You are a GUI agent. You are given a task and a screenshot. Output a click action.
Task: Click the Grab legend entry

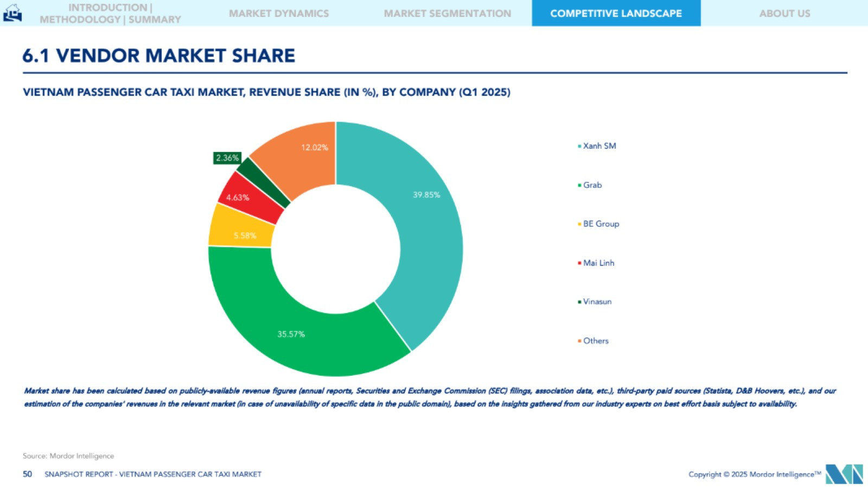coord(592,185)
